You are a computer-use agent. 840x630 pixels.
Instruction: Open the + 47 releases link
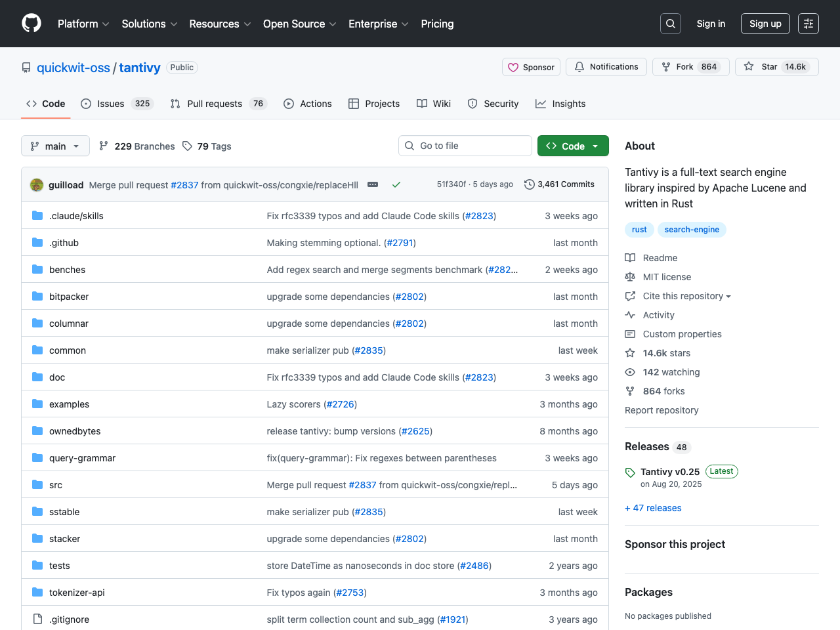(x=653, y=508)
